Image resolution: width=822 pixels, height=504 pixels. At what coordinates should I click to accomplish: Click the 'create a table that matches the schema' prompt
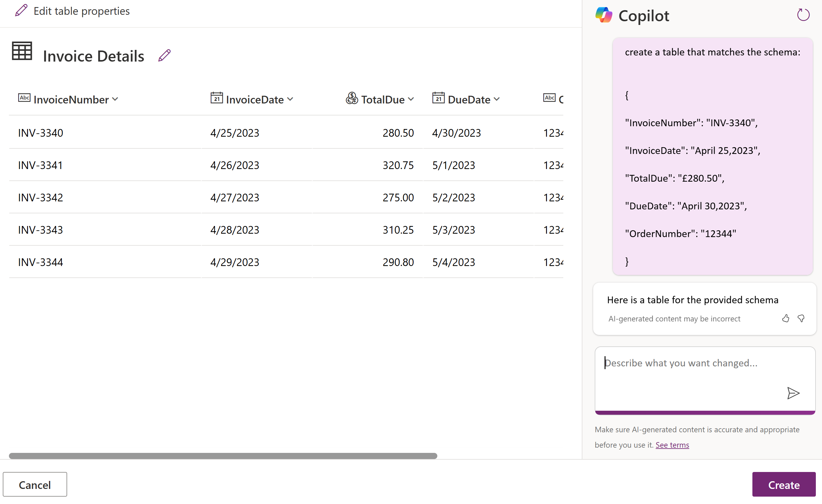(712, 52)
